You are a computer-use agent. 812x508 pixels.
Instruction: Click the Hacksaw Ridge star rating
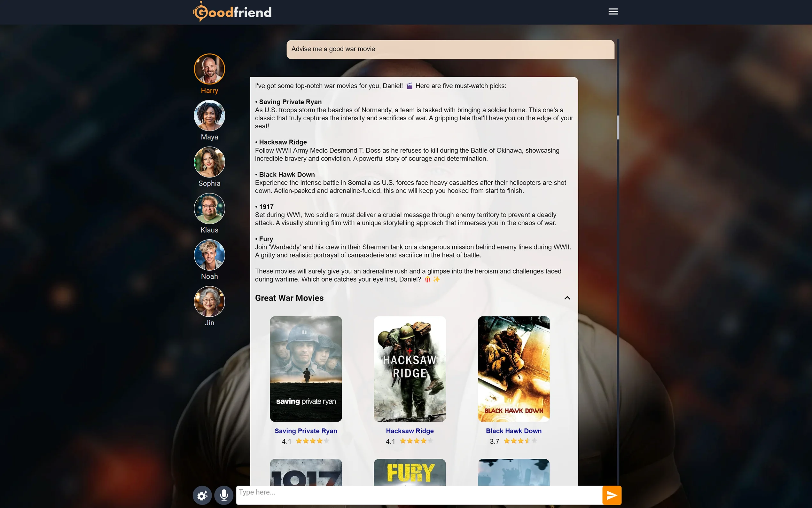416,441
